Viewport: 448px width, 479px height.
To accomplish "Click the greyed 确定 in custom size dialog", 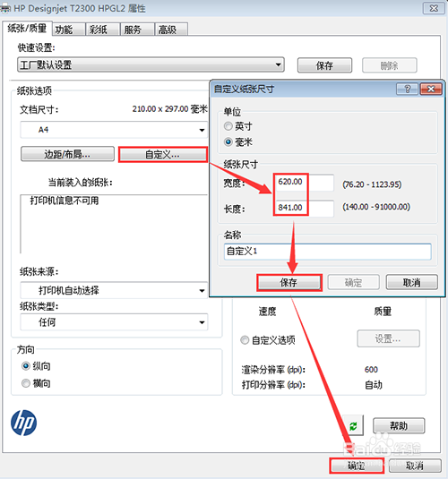I will pyautogui.click(x=354, y=282).
